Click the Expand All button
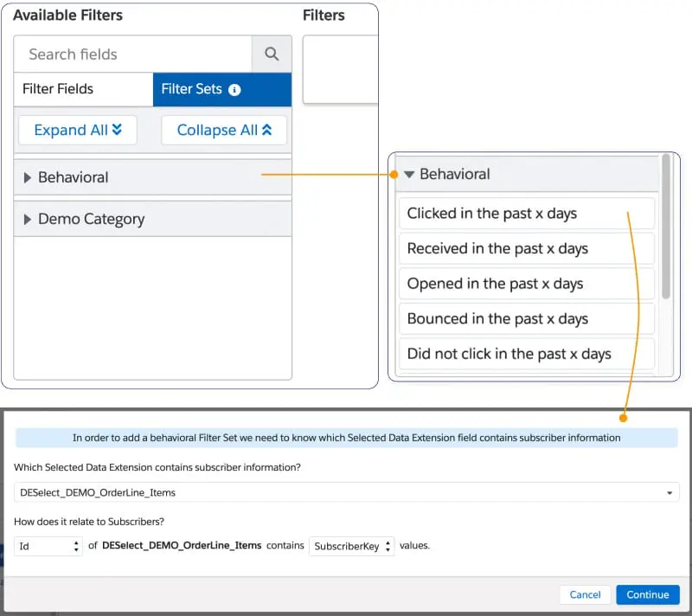The height and width of the screenshot is (616, 692). (x=79, y=131)
